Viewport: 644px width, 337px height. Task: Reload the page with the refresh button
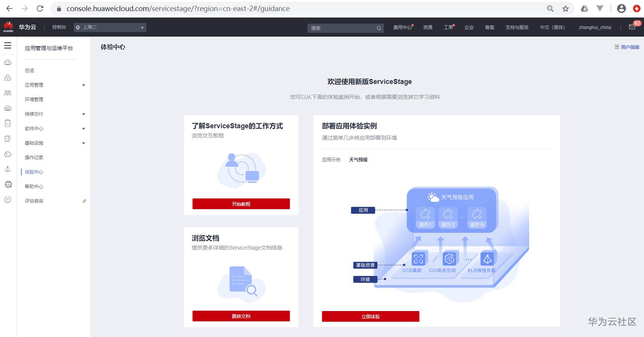point(40,8)
